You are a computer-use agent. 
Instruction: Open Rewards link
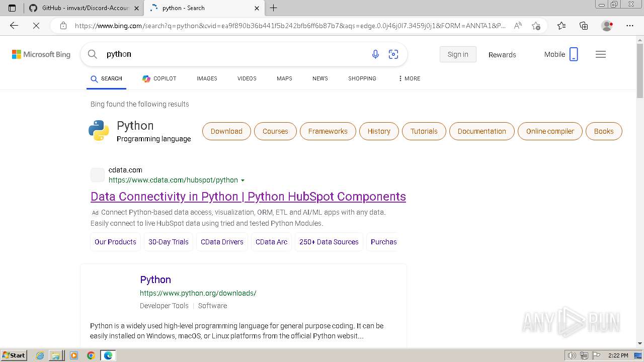coord(502,55)
